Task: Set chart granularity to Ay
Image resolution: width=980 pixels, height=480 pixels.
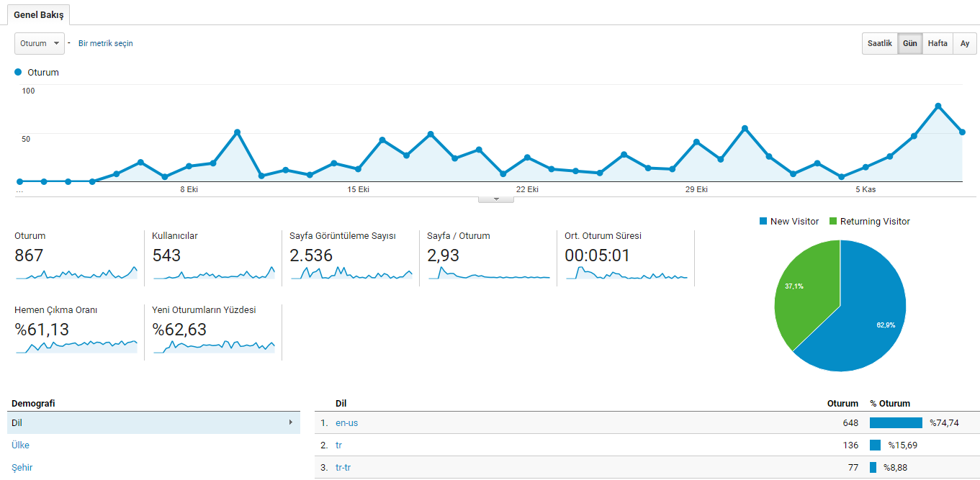Action: point(965,43)
